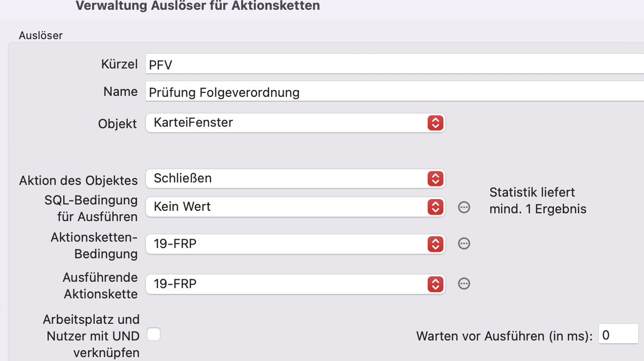The height and width of the screenshot is (361, 644).
Task: Expand the Aktion des Objektes dropdown showing Schließen
Action: tap(296, 179)
